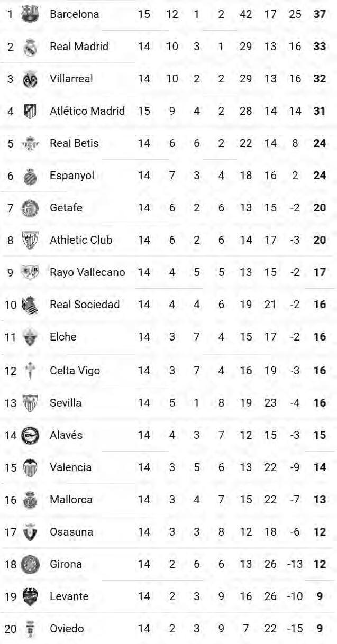Click the Real Betis crest icon

coord(30,144)
